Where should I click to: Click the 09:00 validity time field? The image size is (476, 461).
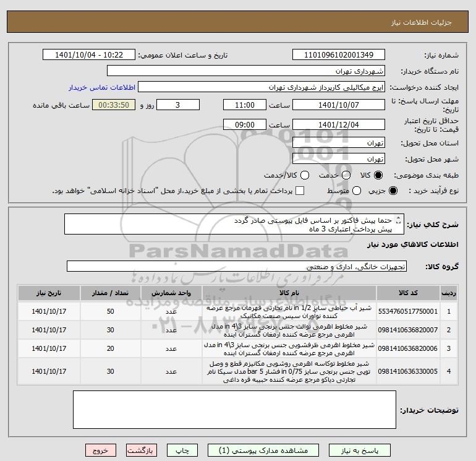[x=245, y=124]
